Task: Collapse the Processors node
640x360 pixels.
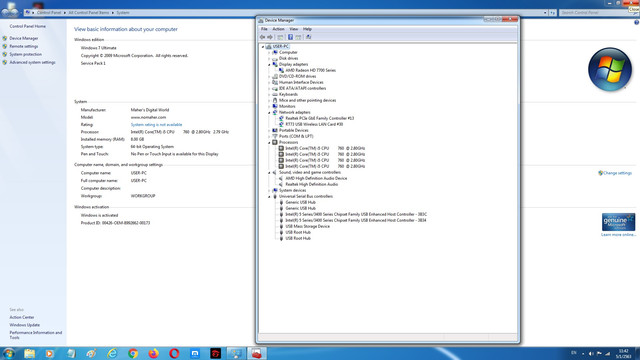Action: [x=269, y=142]
